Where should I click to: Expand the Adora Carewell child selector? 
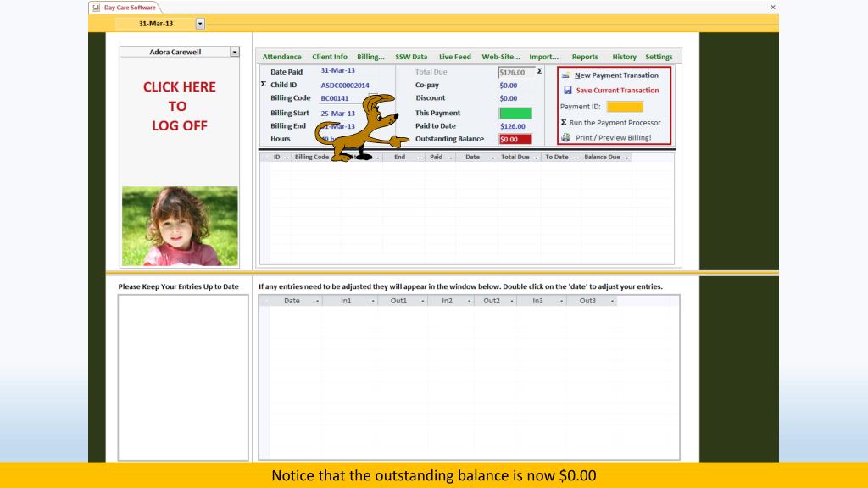click(235, 52)
